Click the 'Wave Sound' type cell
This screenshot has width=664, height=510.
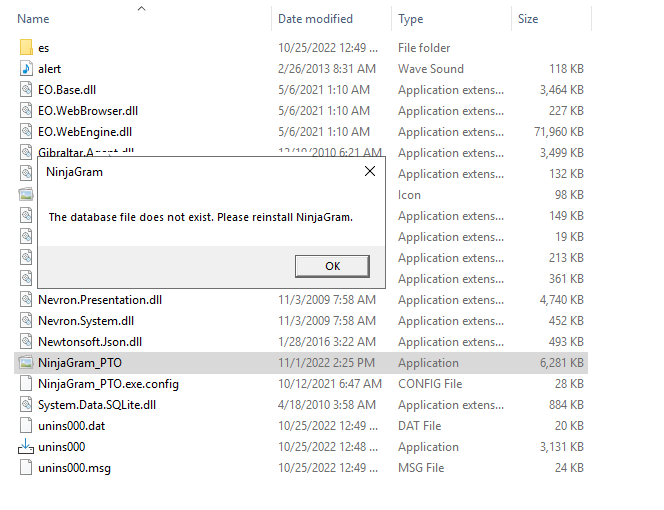[431, 69]
